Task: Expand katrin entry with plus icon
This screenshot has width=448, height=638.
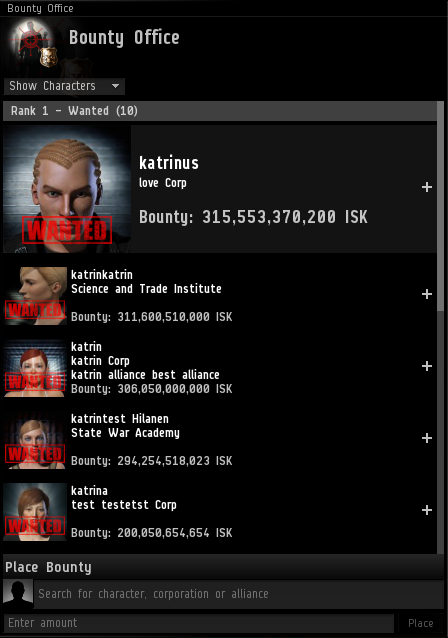Action: pos(426,366)
